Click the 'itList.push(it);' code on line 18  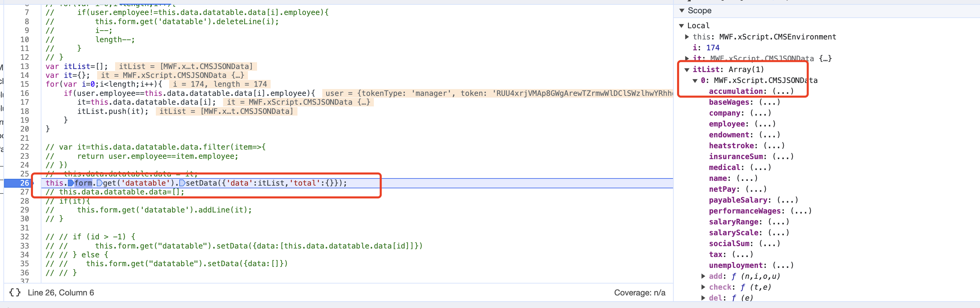[x=113, y=111]
